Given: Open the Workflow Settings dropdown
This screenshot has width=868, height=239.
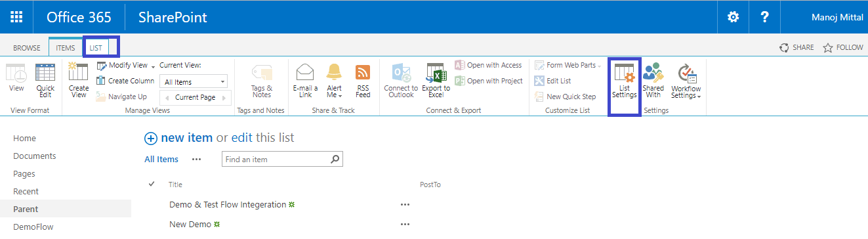Looking at the screenshot, I should click(686, 81).
